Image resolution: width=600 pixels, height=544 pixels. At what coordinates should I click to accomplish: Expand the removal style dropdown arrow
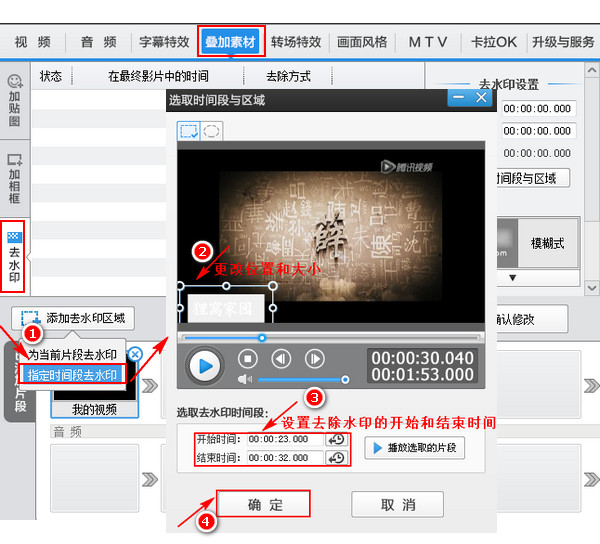pos(513,278)
